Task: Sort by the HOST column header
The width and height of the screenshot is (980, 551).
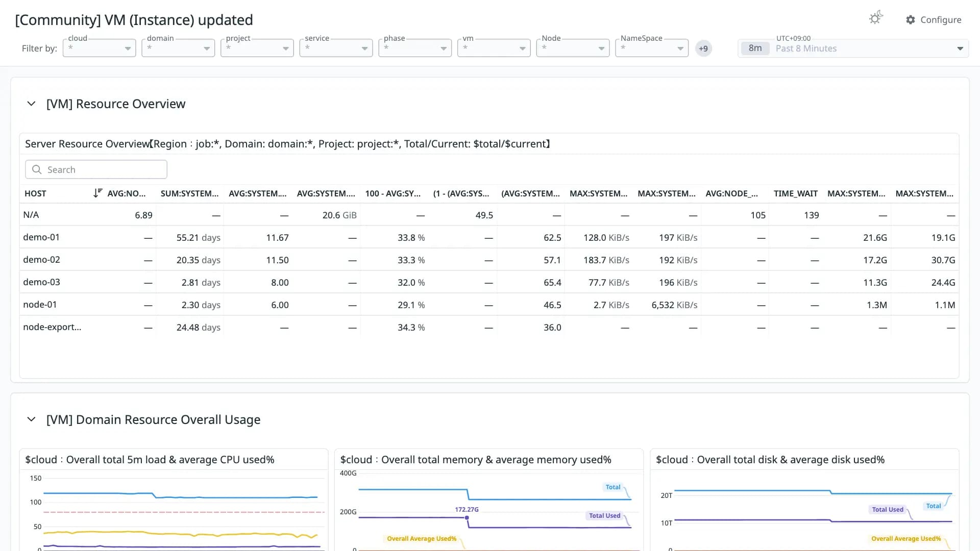Action: tap(35, 193)
